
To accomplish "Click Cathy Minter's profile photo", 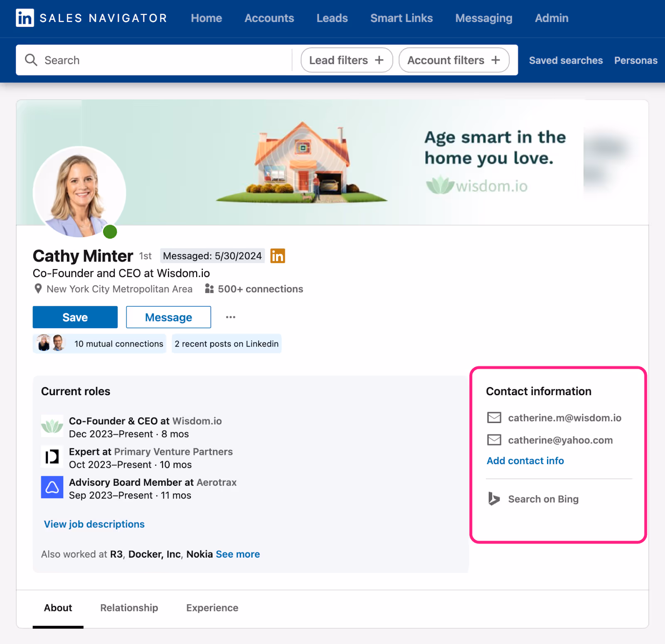I will [x=79, y=192].
